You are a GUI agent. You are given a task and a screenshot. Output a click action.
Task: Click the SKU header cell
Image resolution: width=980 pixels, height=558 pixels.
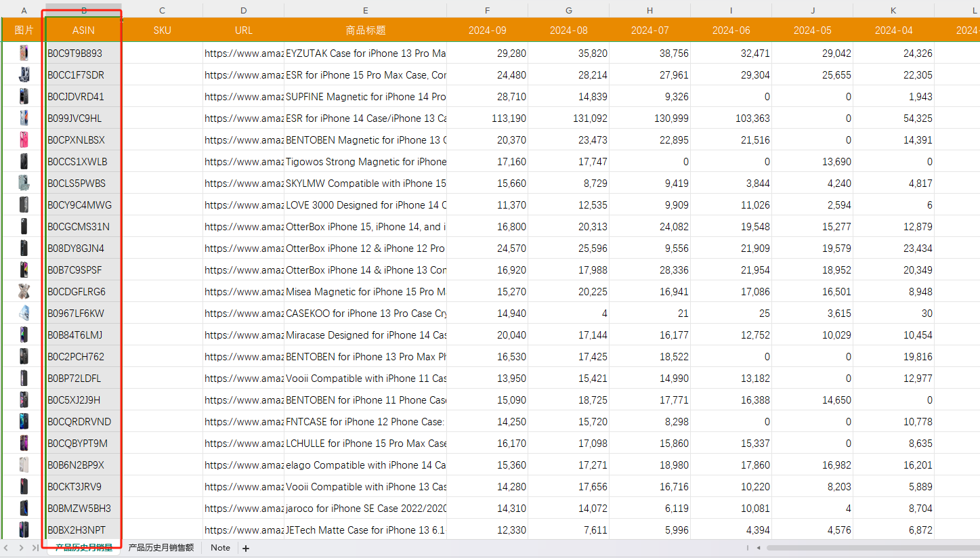tap(162, 30)
